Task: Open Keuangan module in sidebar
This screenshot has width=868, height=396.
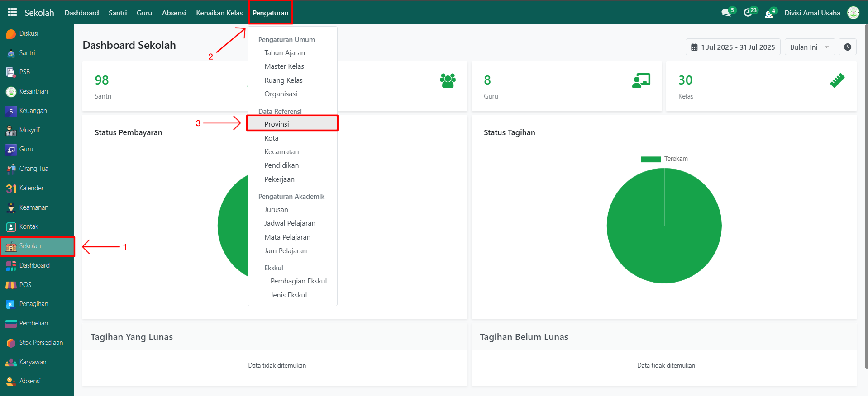Action: point(33,111)
